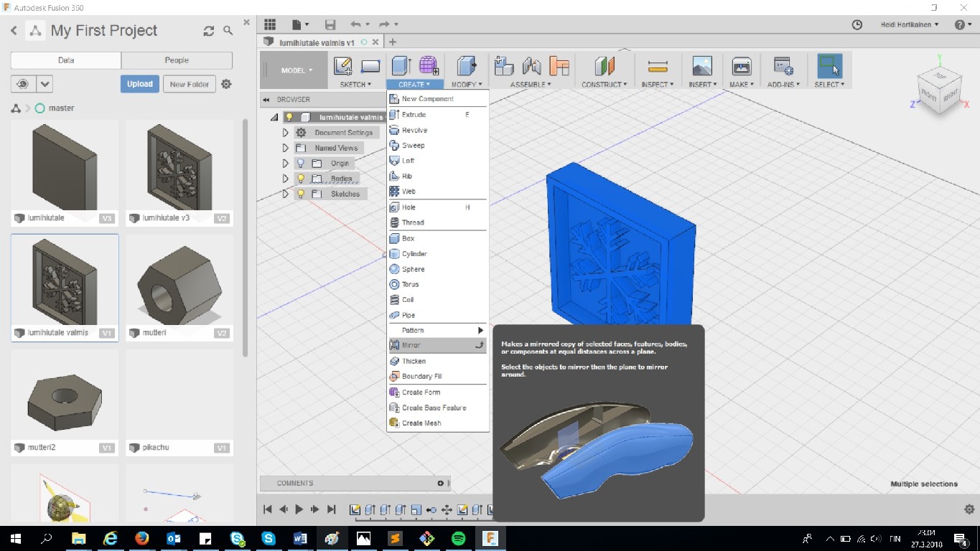The width and height of the screenshot is (980, 551).
Task: Choose Loft from Create menu
Action: pyautogui.click(x=438, y=161)
